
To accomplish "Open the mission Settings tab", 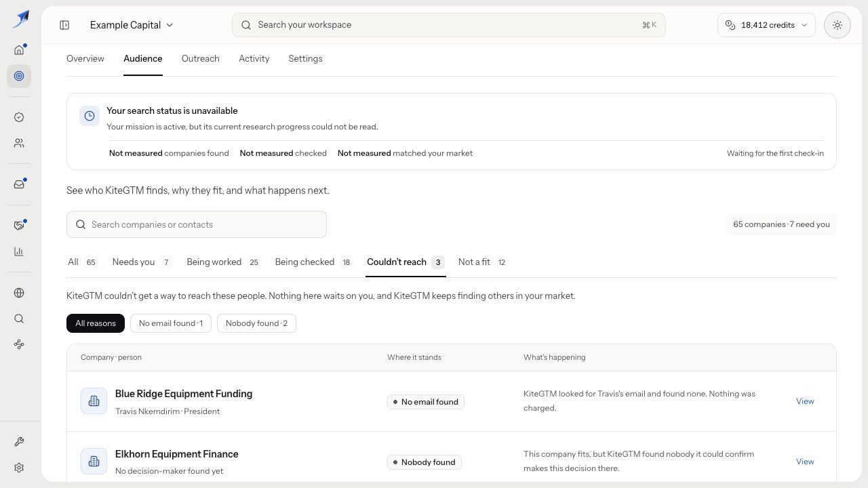I will [x=305, y=59].
